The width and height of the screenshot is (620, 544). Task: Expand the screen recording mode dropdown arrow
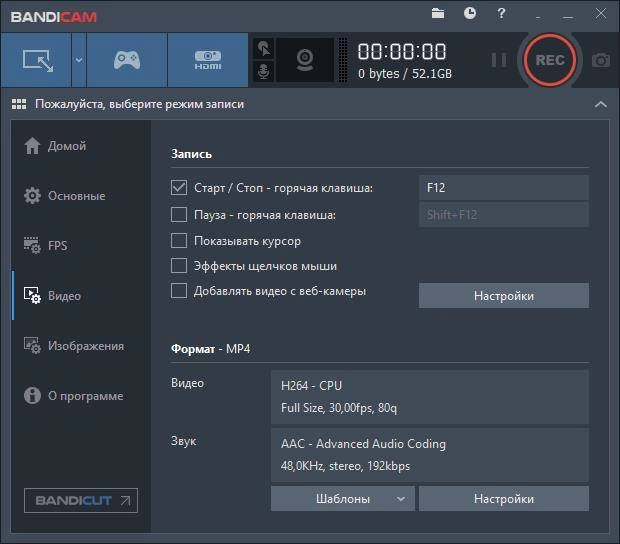[x=79, y=60]
